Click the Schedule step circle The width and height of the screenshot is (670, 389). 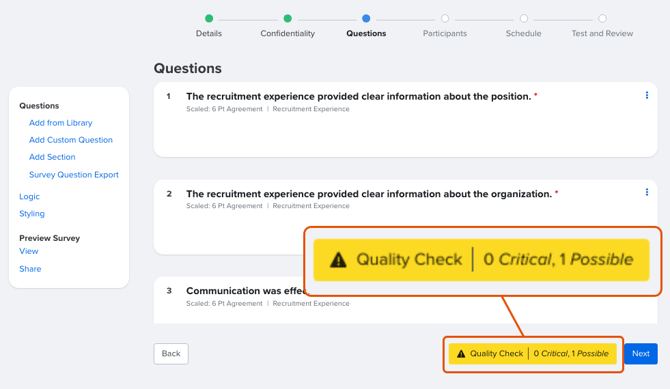point(523,18)
